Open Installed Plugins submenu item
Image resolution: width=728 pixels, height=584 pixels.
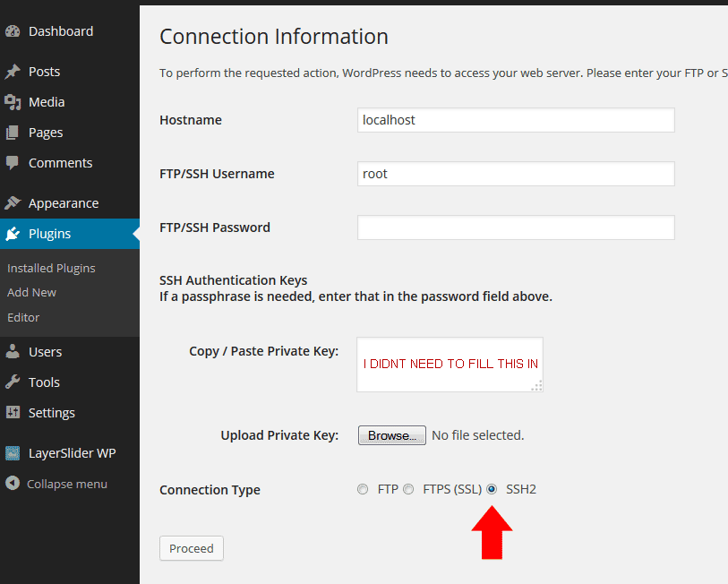(51, 268)
